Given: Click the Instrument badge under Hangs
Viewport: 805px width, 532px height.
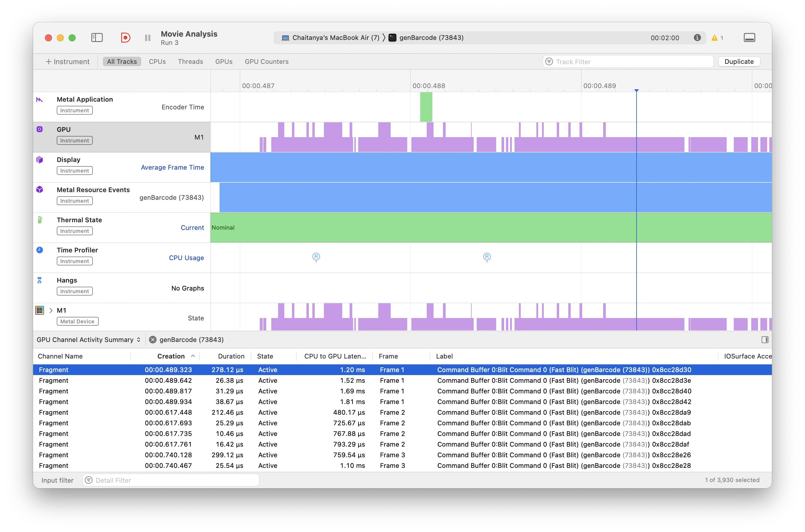Looking at the screenshot, I should point(75,291).
